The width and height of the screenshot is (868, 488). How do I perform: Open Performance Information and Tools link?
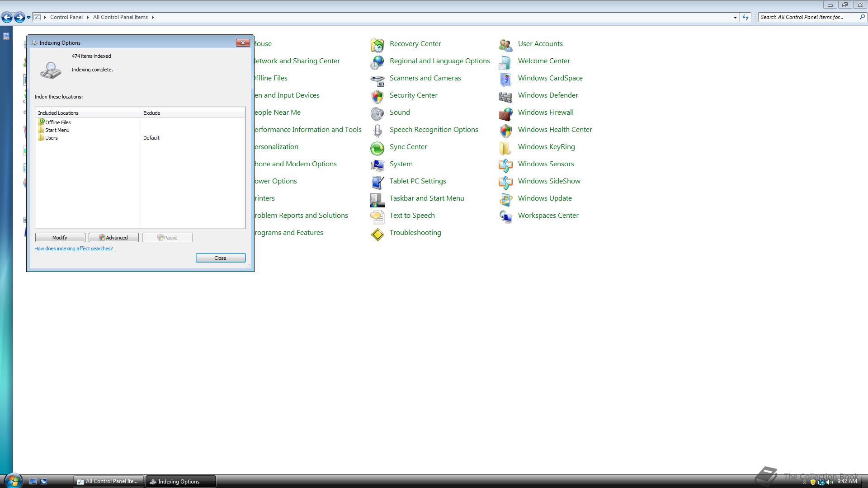[x=307, y=130]
